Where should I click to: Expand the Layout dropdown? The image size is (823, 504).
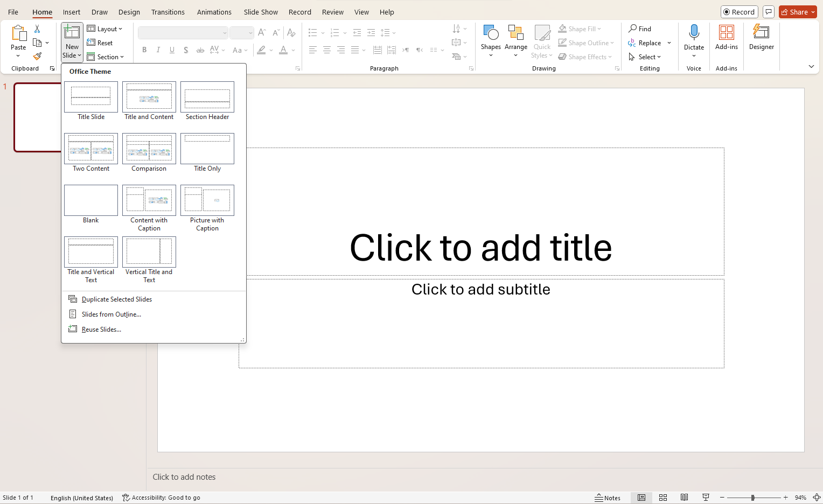point(120,29)
